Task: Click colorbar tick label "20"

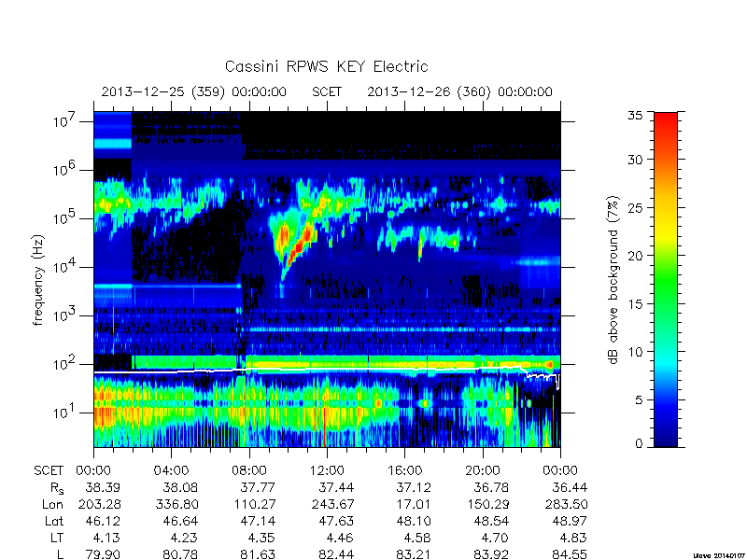Action: [635, 256]
